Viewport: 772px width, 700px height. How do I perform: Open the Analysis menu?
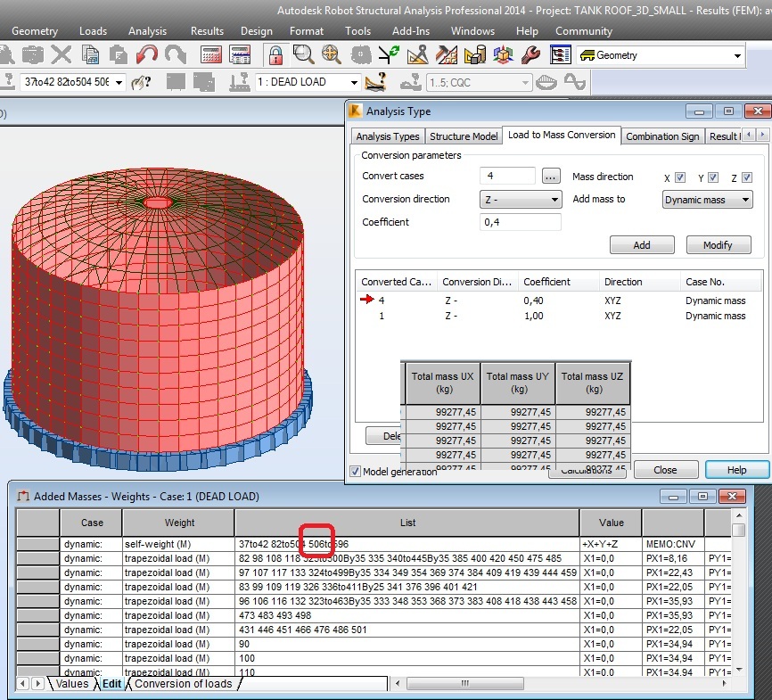(147, 30)
